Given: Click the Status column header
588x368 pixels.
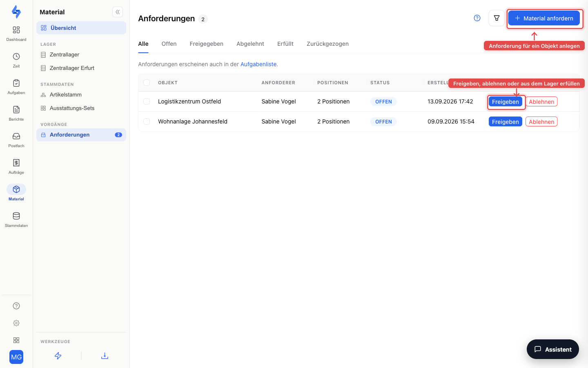Looking at the screenshot, I should click(380, 83).
